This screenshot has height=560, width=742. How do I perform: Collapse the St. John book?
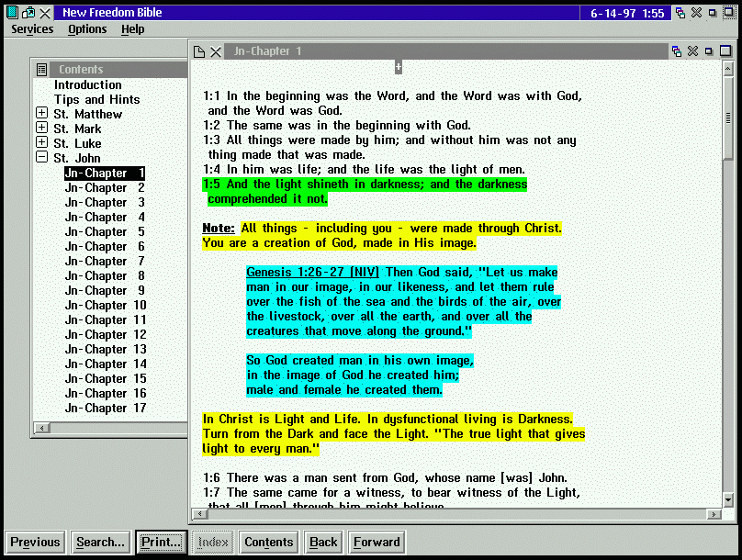[x=41, y=158]
